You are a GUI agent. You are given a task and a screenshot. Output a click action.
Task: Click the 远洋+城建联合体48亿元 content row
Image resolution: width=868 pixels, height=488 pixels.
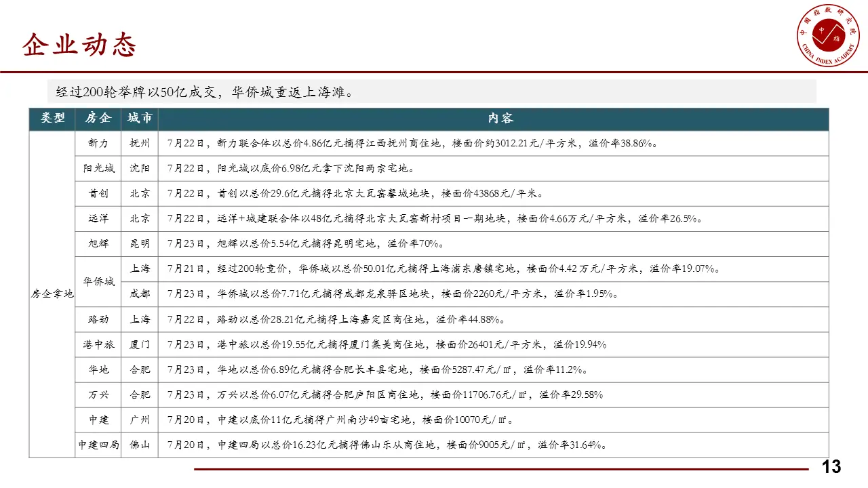tap(494, 219)
